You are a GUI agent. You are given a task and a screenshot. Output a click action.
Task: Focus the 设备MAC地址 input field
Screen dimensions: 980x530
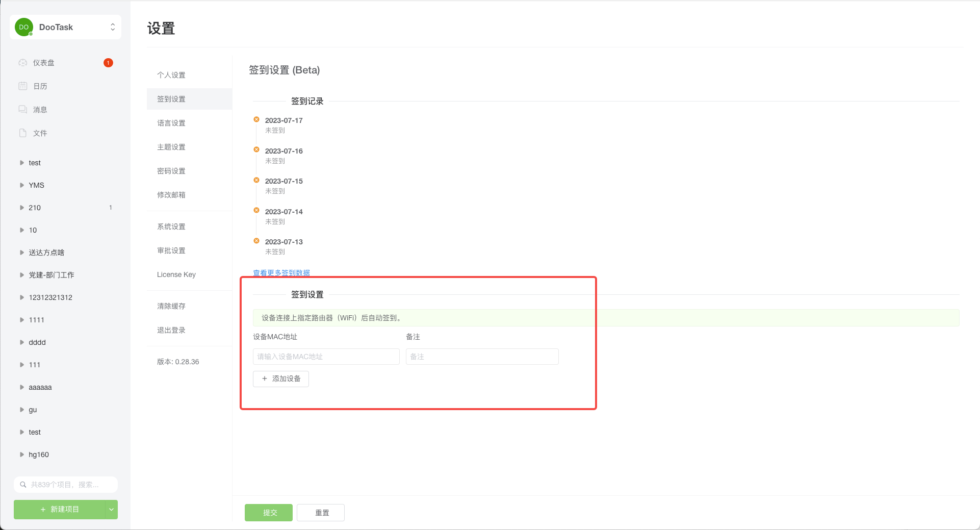pos(326,357)
